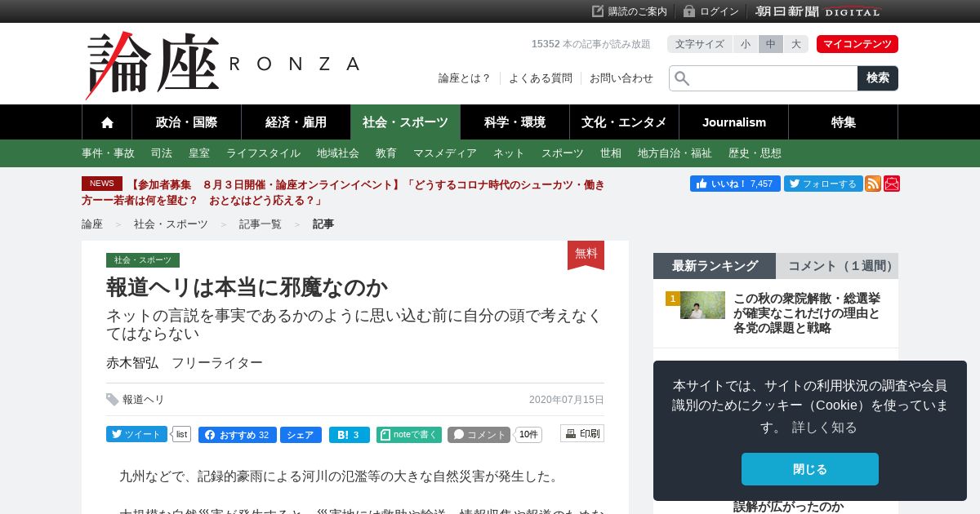Open 社会・スポーツ menu
The height and width of the screenshot is (514, 980).
[405, 122]
